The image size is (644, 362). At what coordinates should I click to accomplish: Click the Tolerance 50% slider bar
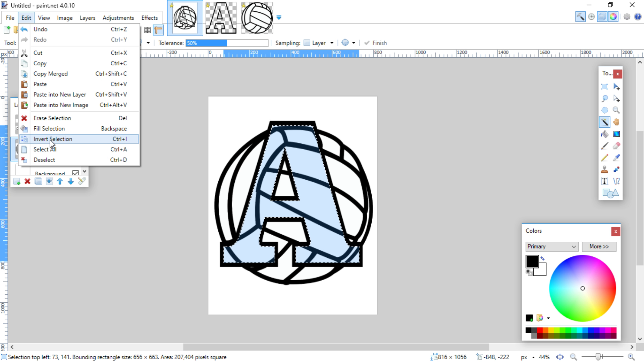pos(227,43)
